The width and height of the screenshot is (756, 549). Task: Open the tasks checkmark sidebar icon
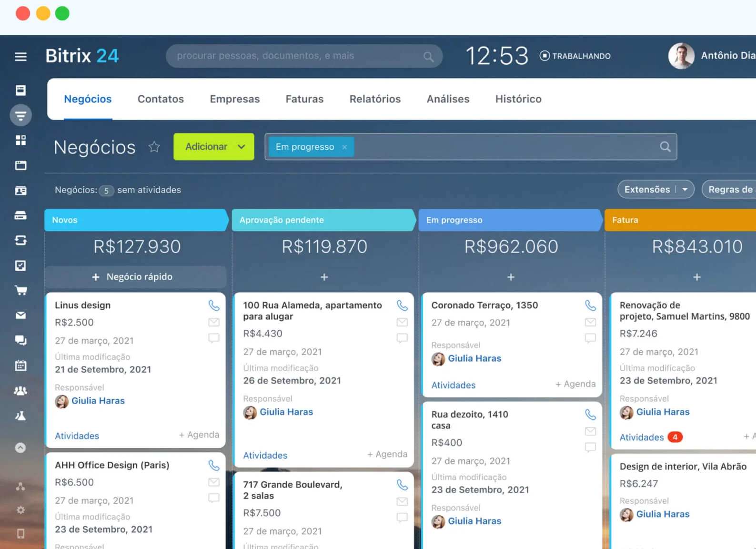(x=20, y=265)
